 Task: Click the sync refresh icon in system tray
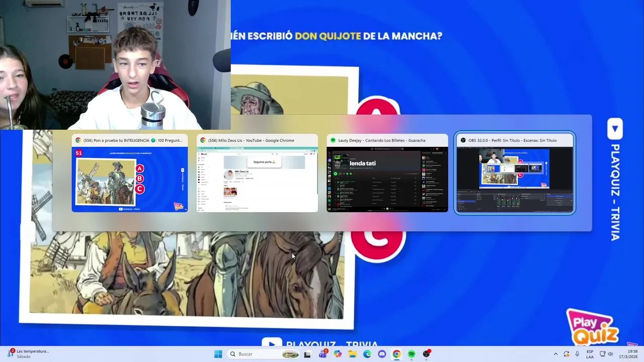pyautogui.click(x=567, y=354)
